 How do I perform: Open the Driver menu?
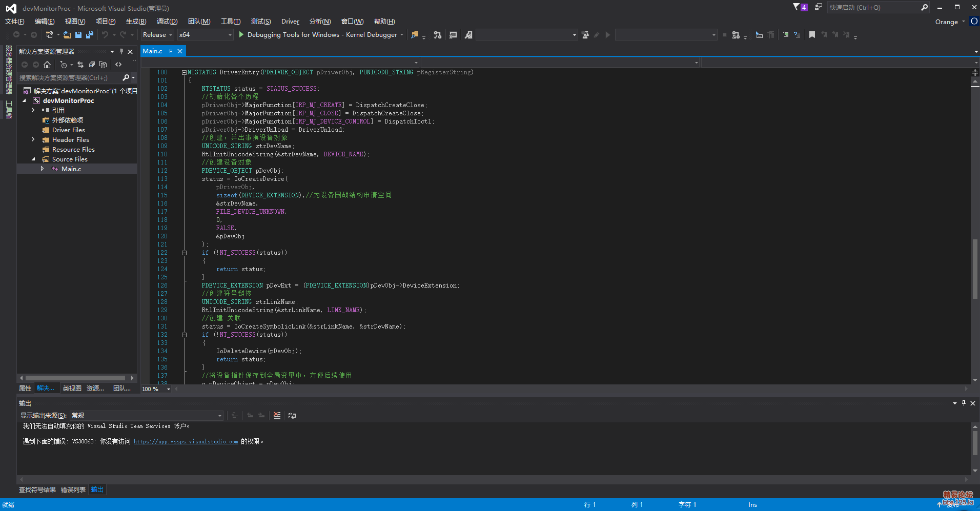(x=290, y=22)
